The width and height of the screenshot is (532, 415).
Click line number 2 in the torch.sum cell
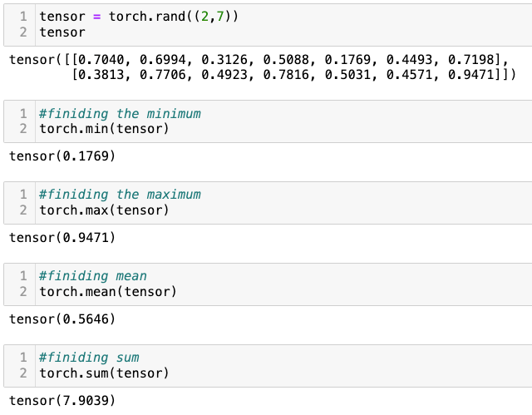[23, 373]
